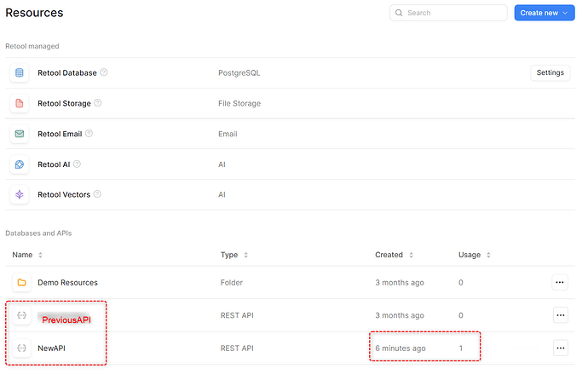
Task: Open Settings for Retool Database
Action: pos(550,73)
